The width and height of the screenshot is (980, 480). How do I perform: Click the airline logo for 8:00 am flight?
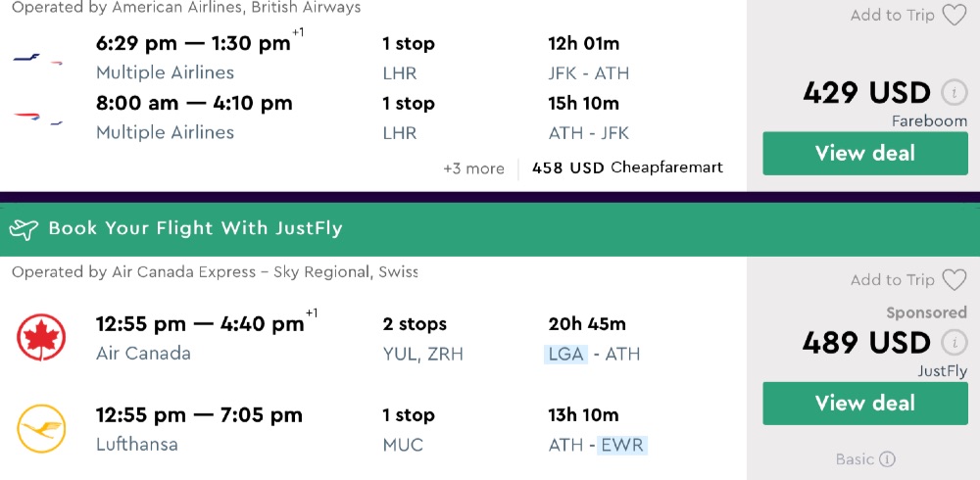pos(38,119)
